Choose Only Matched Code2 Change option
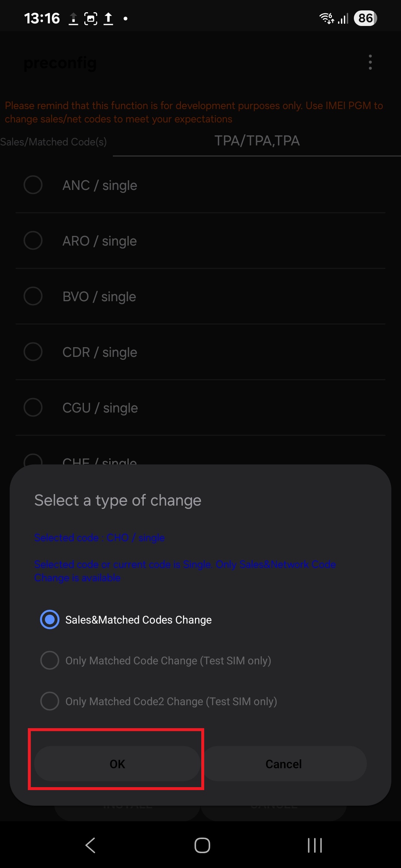This screenshot has height=868, width=401. coord(50,701)
